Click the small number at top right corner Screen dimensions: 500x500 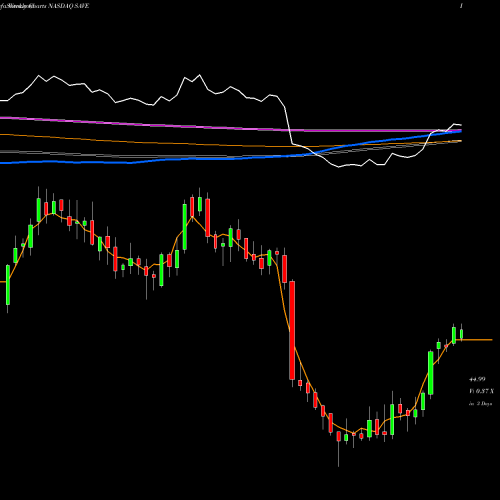click(461, 6)
